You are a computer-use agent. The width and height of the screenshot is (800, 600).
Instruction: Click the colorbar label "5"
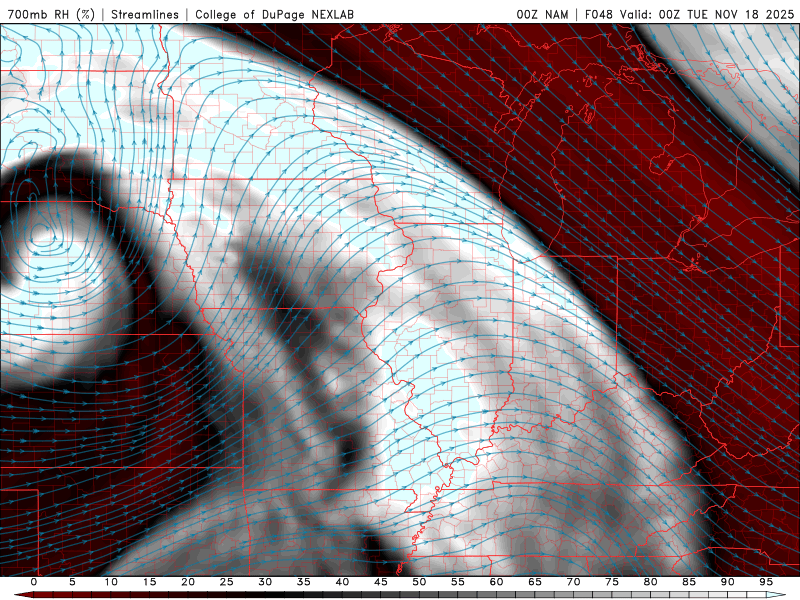click(x=72, y=582)
